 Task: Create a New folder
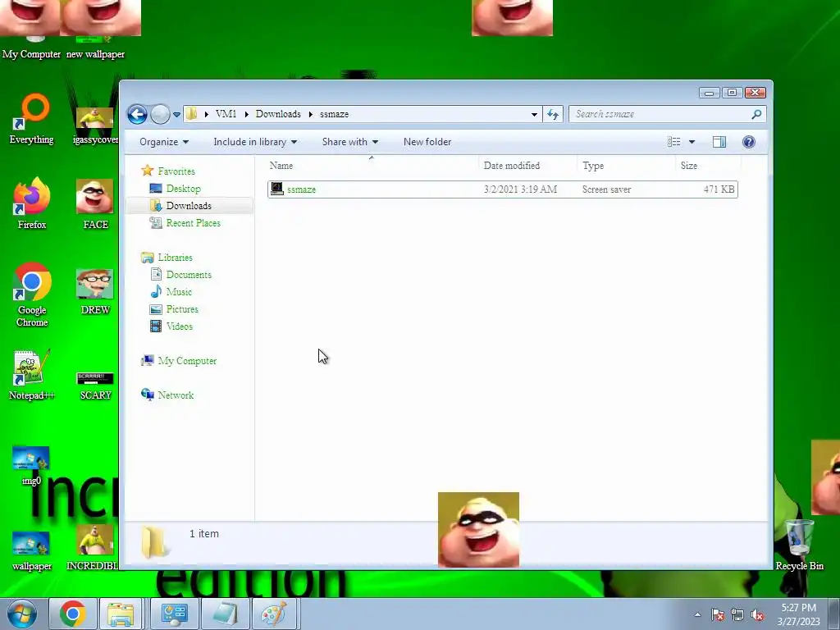[x=427, y=142]
